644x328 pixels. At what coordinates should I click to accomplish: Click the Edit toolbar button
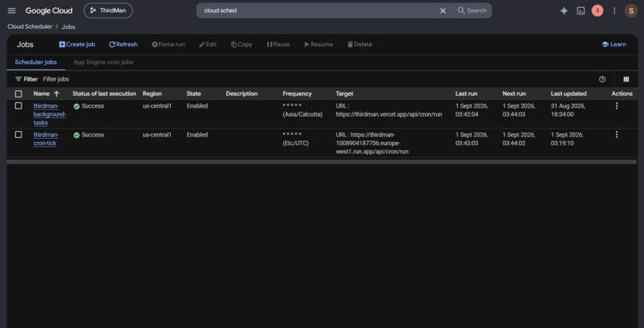click(208, 44)
